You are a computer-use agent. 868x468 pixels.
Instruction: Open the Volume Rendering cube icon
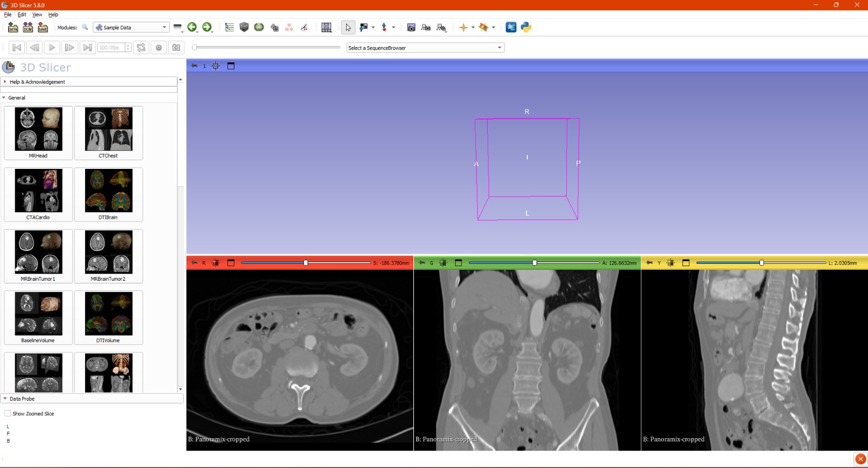[244, 27]
